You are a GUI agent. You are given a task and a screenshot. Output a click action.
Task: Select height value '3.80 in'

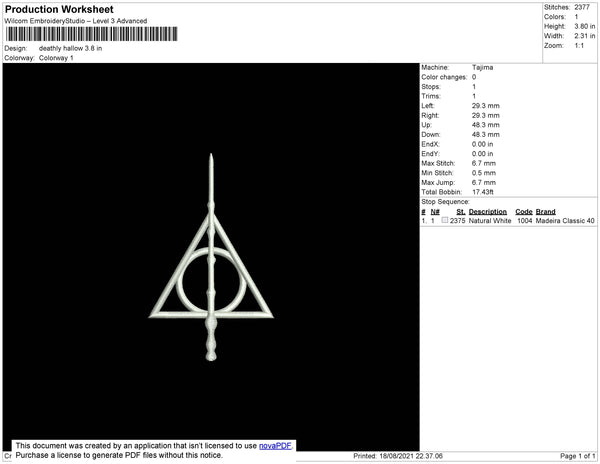click(x=585, y=26)
